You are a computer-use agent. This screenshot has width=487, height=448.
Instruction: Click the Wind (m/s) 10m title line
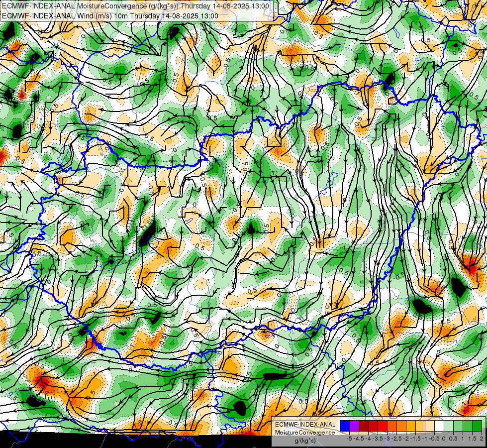[110, 15]
